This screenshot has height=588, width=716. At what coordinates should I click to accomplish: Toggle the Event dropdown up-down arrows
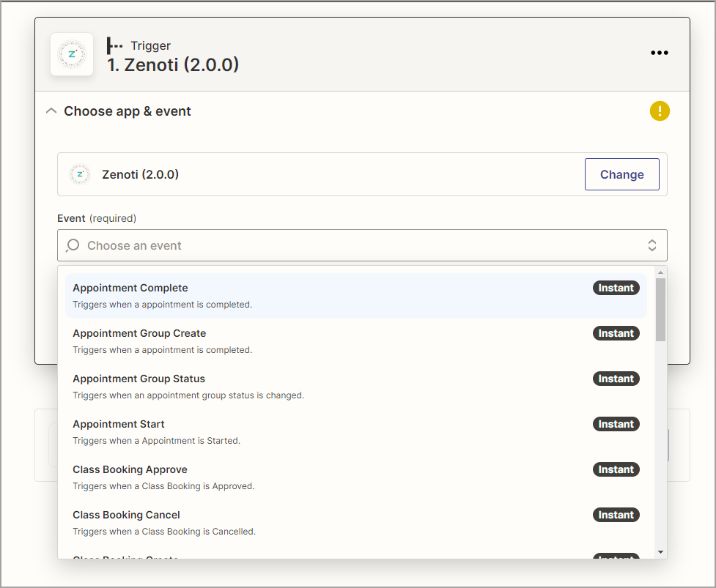(x=652, y=245)
